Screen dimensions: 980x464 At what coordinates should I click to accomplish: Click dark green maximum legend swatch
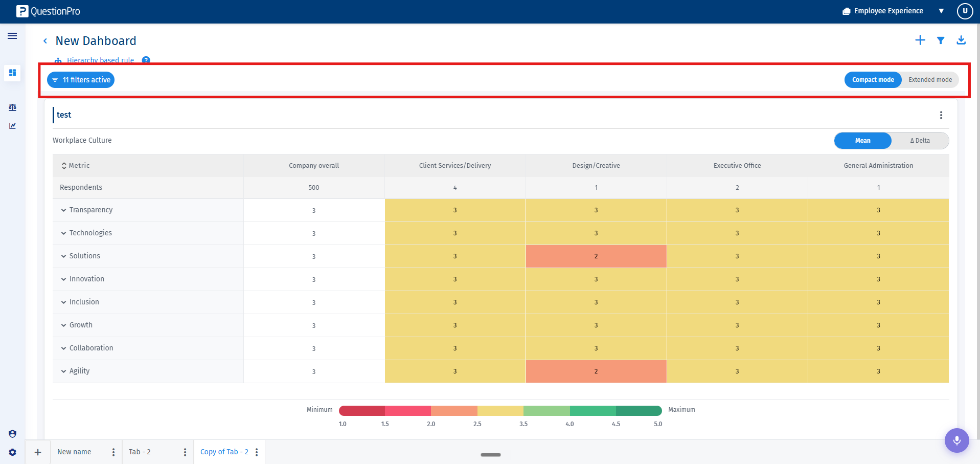(x=639, y=411)
